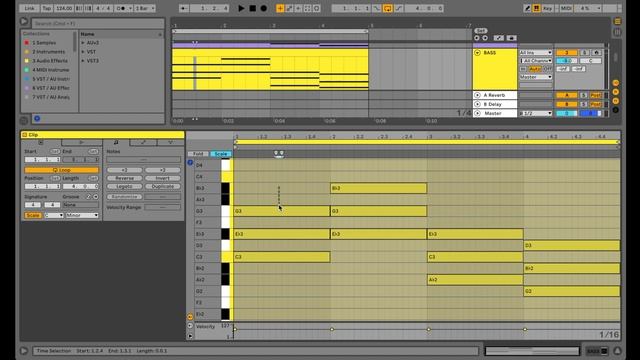Image resolution: width=640 pixels, height=360 pixels.
Task: Switch to Session view selector icon
Action: pos(618,32)
